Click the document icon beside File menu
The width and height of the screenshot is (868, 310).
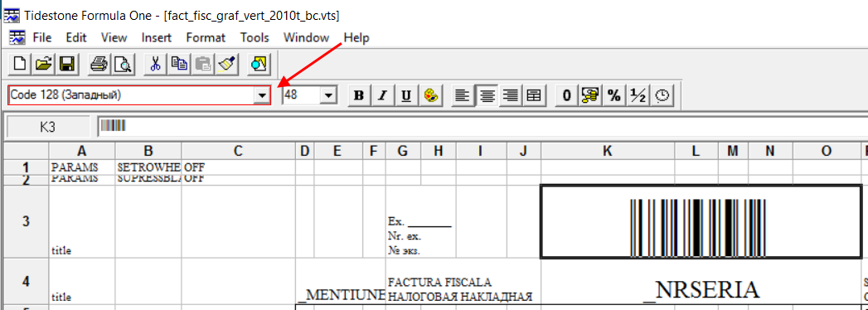tap(17, 37)
